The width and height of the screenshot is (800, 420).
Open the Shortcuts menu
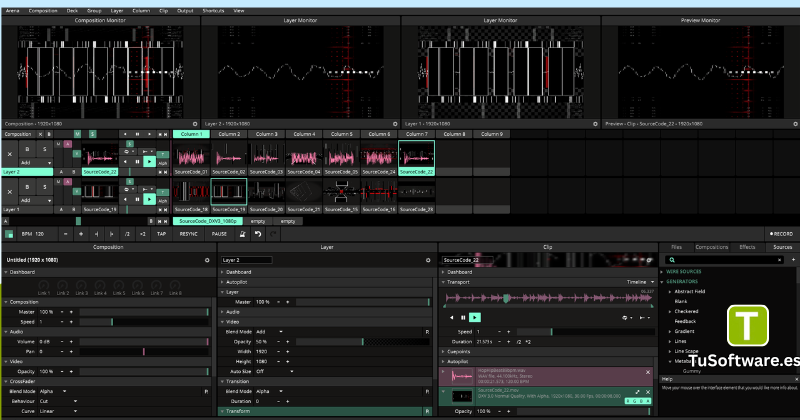click(213, 11)
